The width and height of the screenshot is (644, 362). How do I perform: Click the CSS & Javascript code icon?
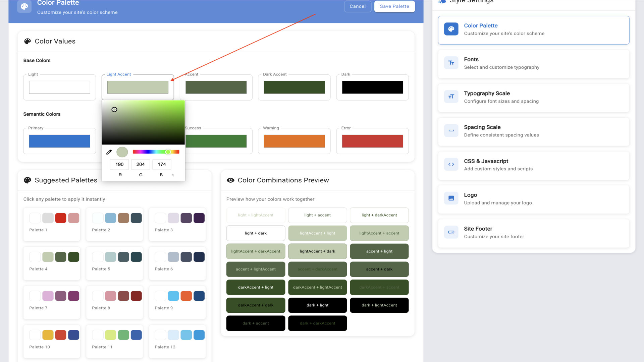click(451, 165)
